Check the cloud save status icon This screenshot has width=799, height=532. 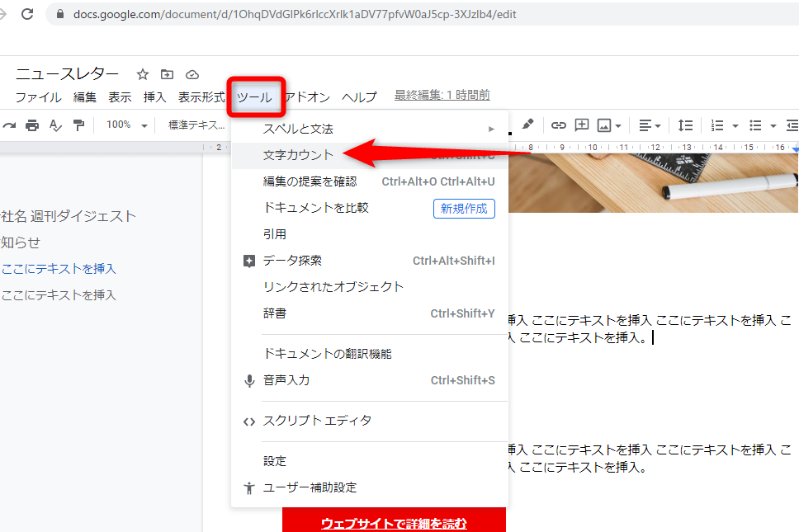pos(192,74)
